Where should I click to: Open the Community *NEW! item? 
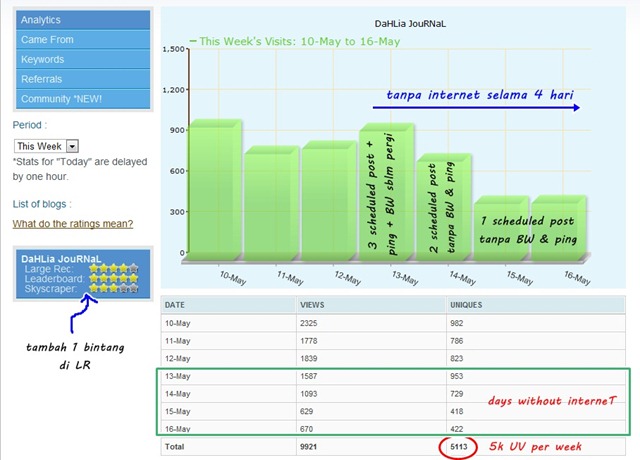point(83,99)
